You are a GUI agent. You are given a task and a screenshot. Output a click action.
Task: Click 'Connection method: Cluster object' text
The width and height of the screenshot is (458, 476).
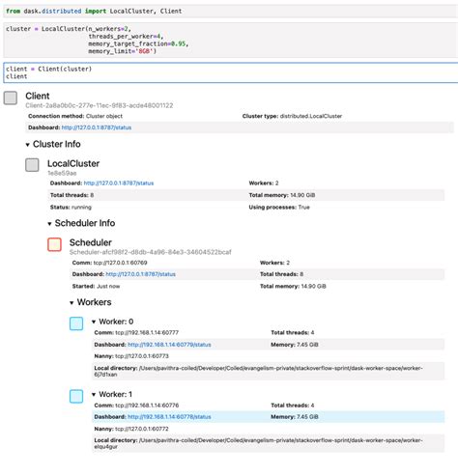click(75, 116)
